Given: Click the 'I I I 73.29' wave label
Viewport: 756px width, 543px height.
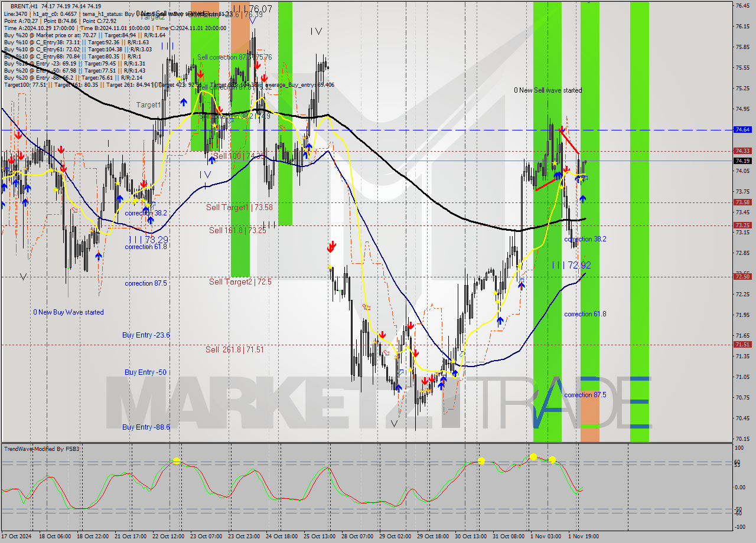Looking at the screenshot, I should pos(149,240).
